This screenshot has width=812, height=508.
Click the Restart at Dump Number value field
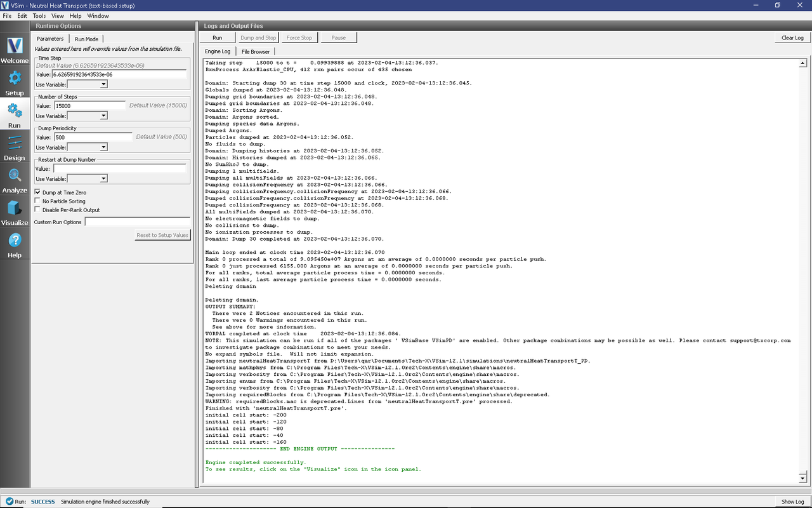(119, 169)
